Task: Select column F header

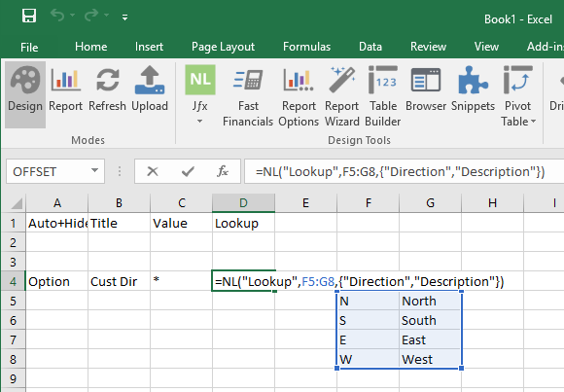Action: coord(368,203)
